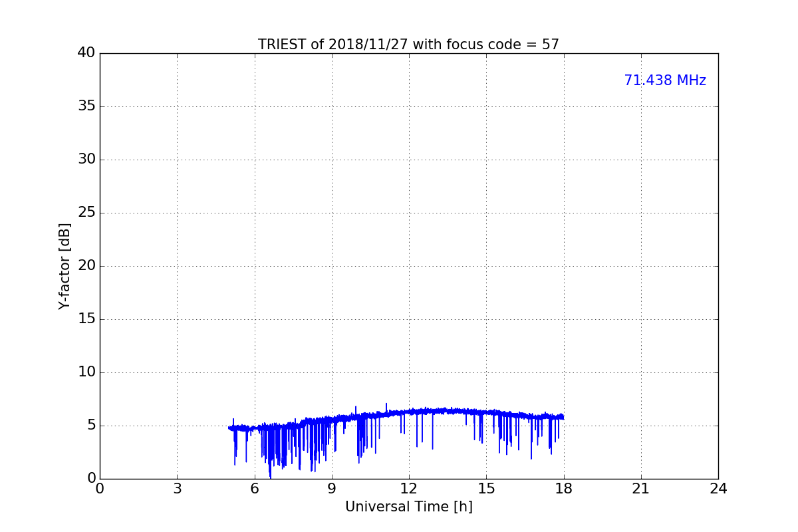
Task: Click the Y-factor [dB] axis label
Action: click(x=65, y=266)
